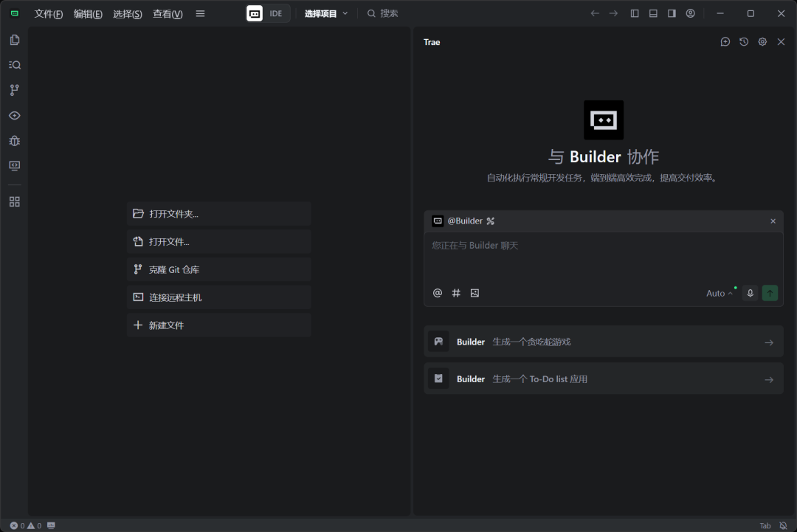Focus the Builder chat input field

[x=604, y=257]
